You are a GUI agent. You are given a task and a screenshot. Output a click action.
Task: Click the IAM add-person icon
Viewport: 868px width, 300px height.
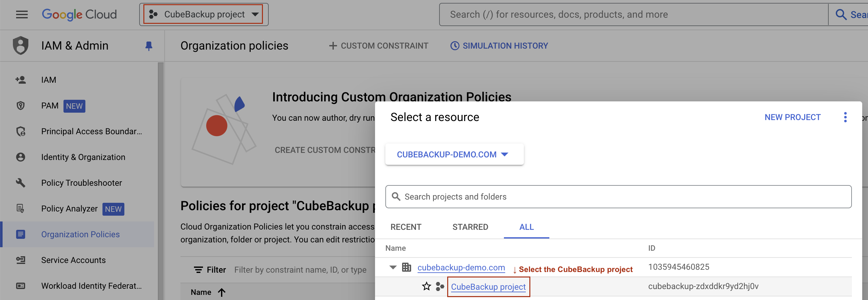[x=21, y=80]
